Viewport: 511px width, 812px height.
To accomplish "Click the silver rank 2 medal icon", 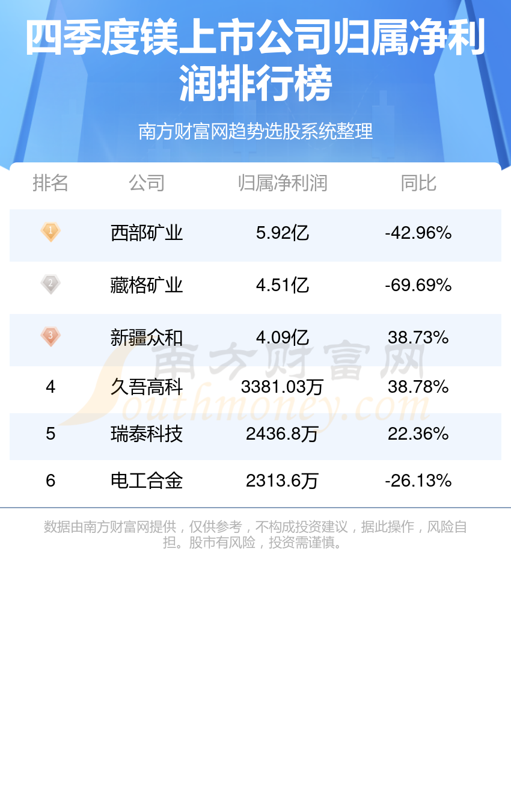I will tap(50, 284).
